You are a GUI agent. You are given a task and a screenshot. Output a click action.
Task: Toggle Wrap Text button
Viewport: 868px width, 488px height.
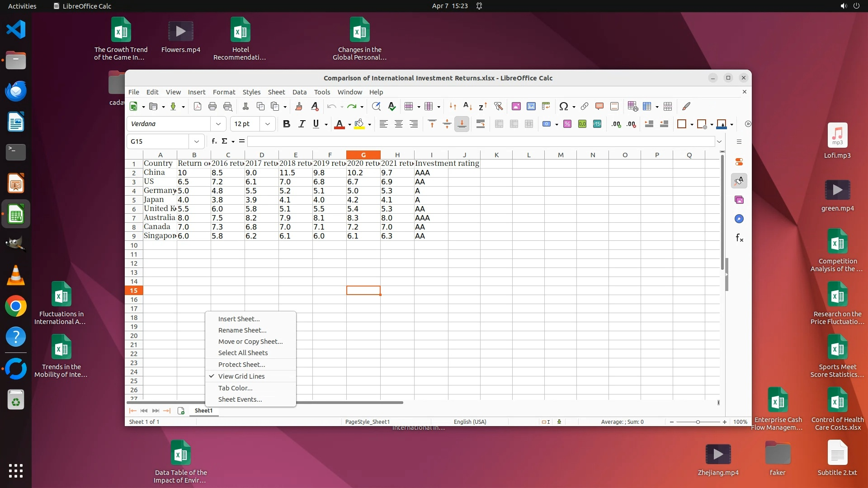coord(481,124)
